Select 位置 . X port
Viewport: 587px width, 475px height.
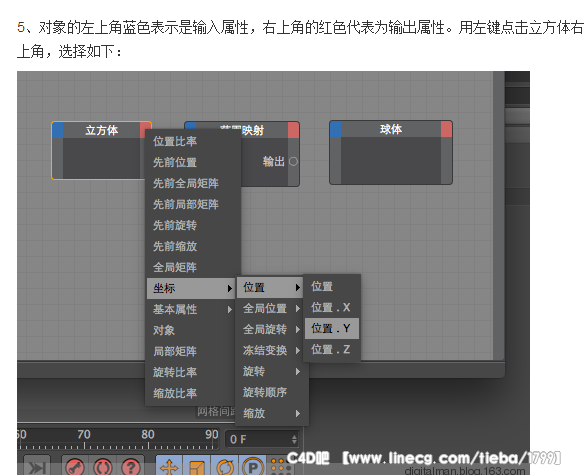coord(332,307)
